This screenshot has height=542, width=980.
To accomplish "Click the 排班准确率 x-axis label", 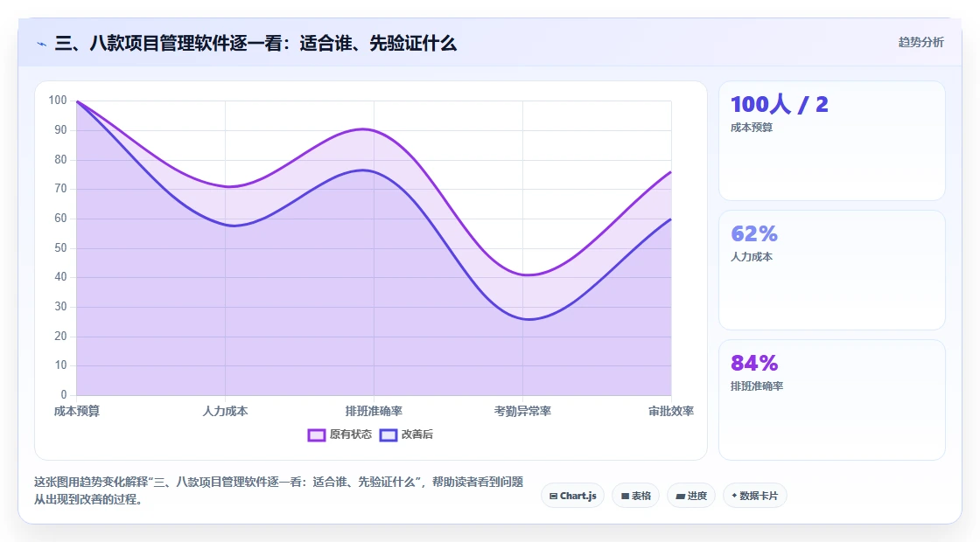I will pos(374,411).
